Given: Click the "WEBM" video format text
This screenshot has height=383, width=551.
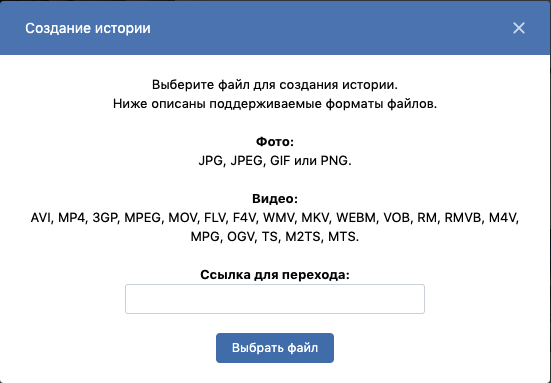Looking at the screenshot, I should pyautogui.click(x=356, y=218).
